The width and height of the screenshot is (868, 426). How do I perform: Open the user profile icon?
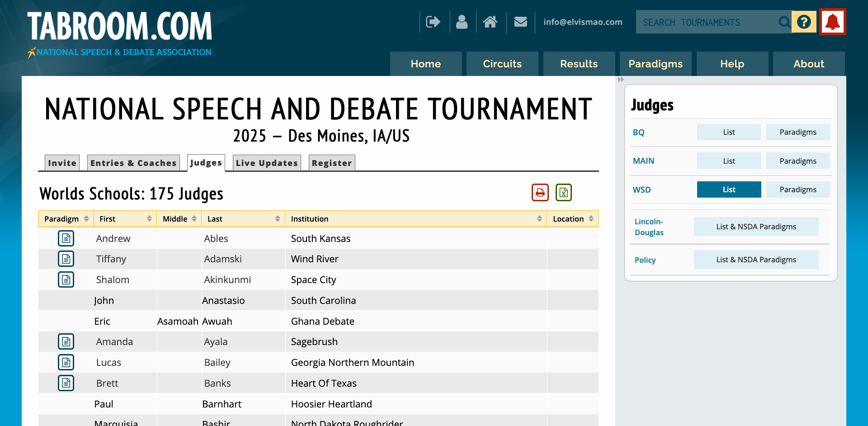coord(462,22)
